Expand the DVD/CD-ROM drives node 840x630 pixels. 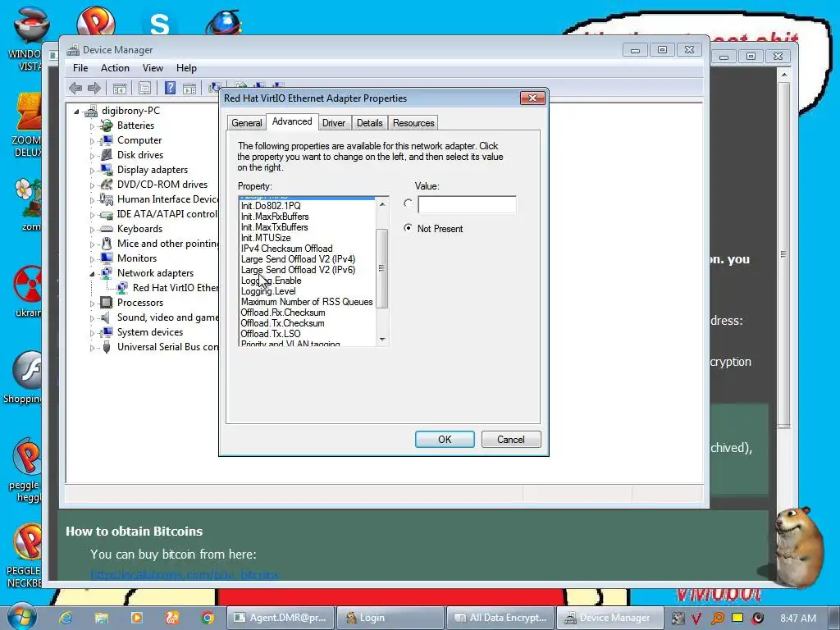[x=92, y=185]
